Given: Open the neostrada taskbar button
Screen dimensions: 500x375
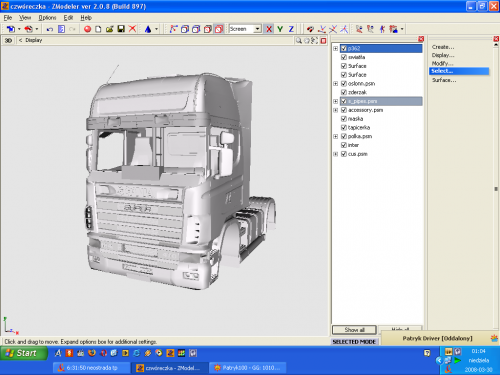Looking at the screenshot, I should click(x=92, y=368).
